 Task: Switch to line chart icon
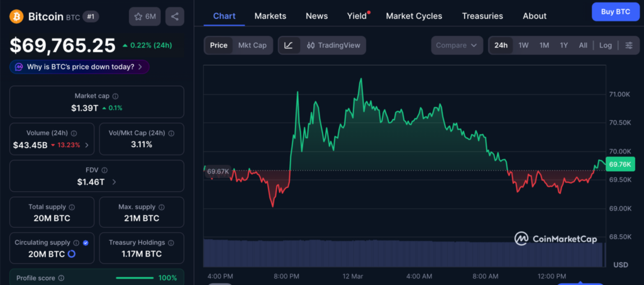[x=288, y=45]
